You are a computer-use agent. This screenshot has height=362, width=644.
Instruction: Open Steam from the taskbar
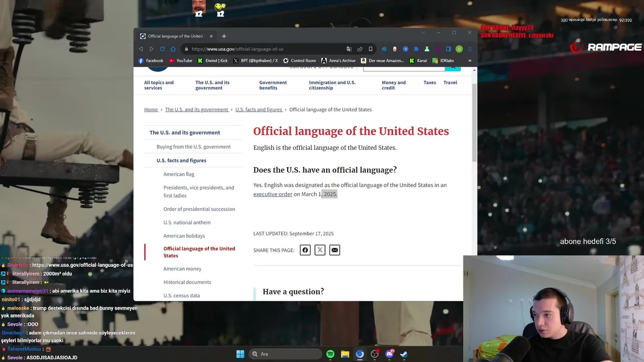(x=404, y=354)
